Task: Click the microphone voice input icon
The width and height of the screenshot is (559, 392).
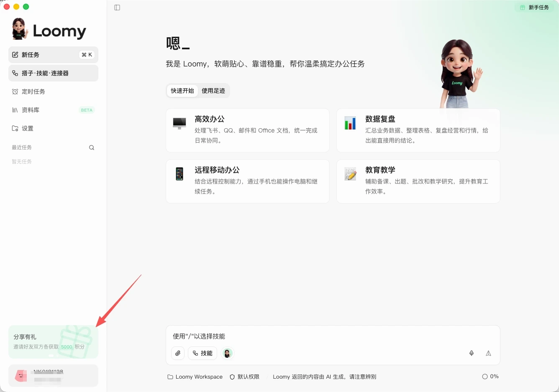Action: (472, 353)
